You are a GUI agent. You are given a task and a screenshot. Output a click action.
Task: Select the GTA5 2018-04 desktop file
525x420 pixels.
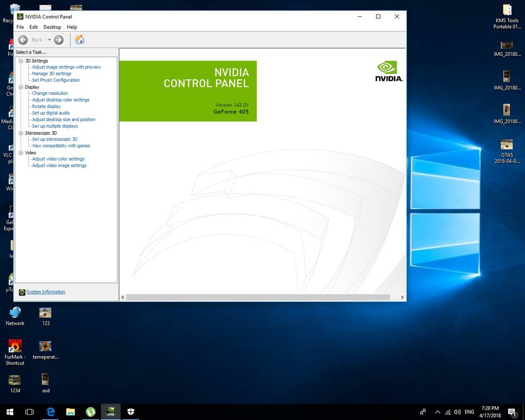[x=507, y=151]
